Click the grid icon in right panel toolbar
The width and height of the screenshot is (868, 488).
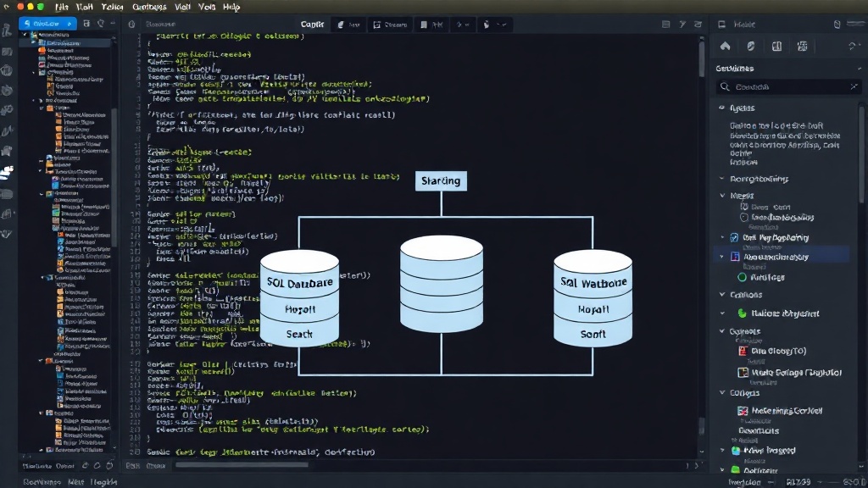802,47
